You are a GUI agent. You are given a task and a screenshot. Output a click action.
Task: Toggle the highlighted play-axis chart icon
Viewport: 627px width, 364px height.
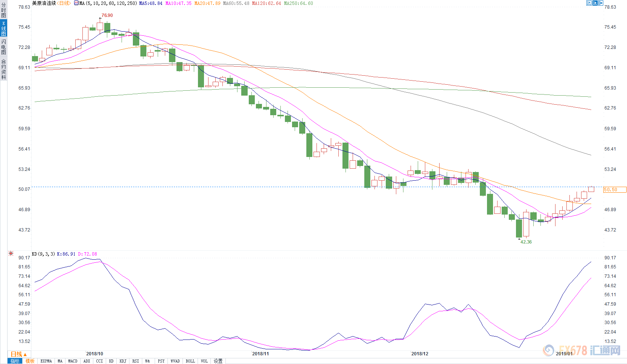[x=595, y=3]
